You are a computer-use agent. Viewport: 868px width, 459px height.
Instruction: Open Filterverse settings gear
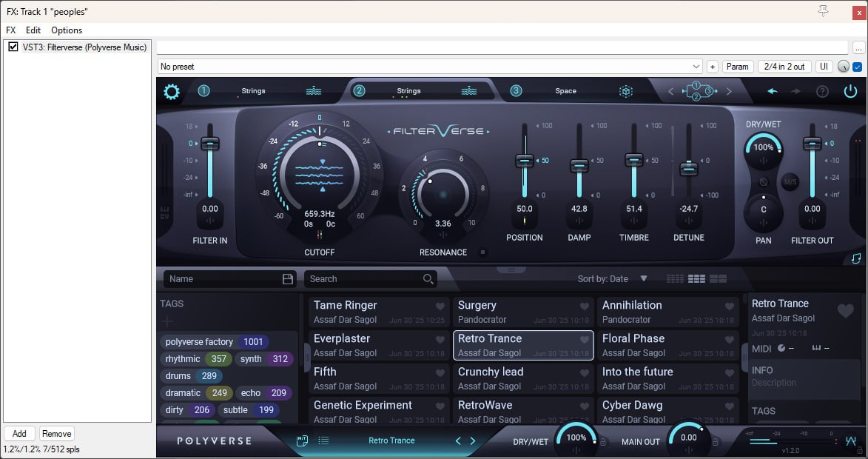click(x=171, y=91)
